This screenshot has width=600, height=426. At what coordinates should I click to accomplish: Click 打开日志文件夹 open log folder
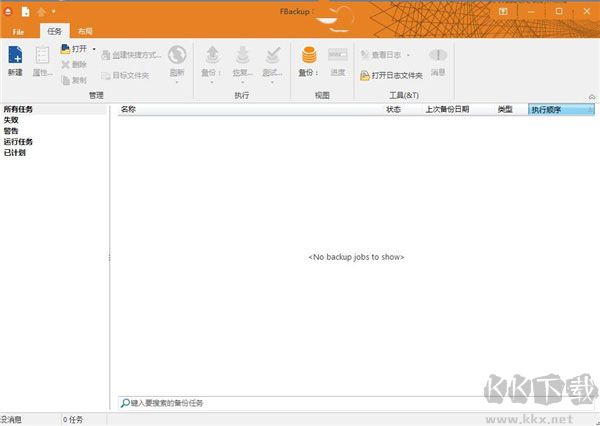pos(391,75)
